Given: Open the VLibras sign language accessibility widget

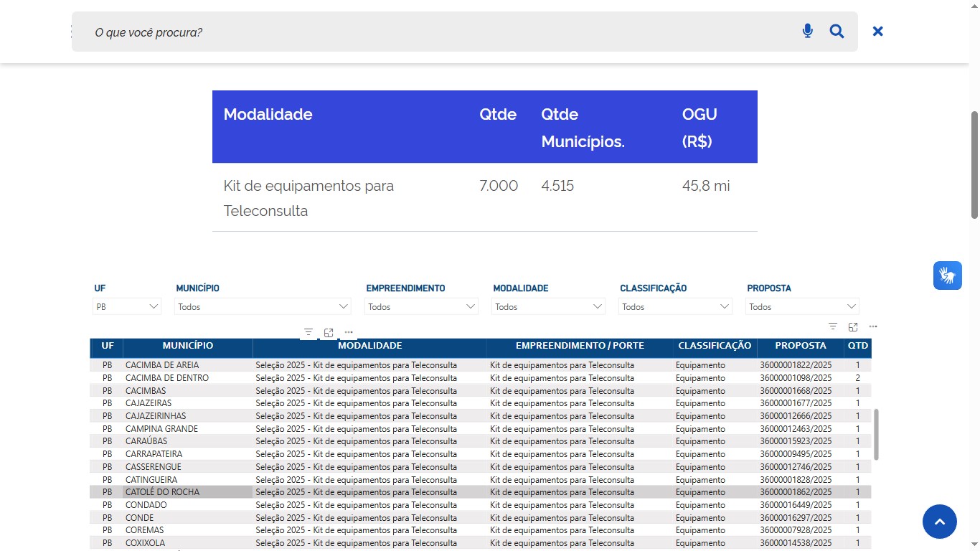Looking at the screenshot, I should click(x=947, y=275).
